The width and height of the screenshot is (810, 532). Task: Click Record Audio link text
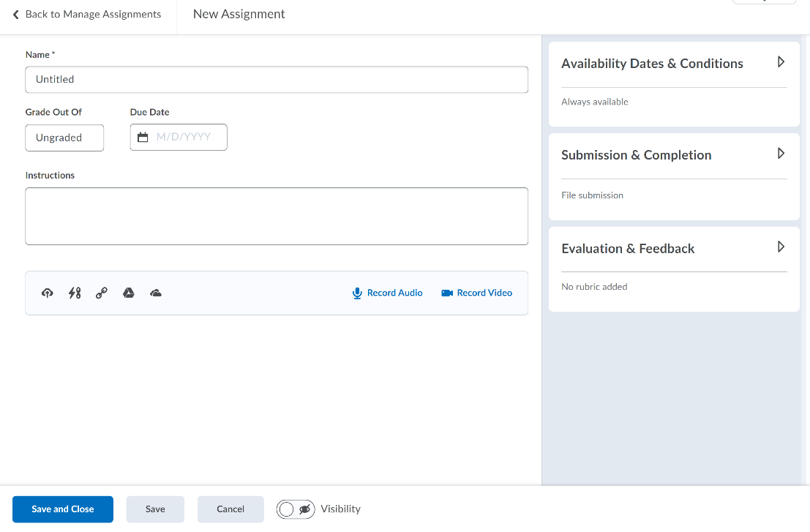pyautogui.click(x=394, y=293)
